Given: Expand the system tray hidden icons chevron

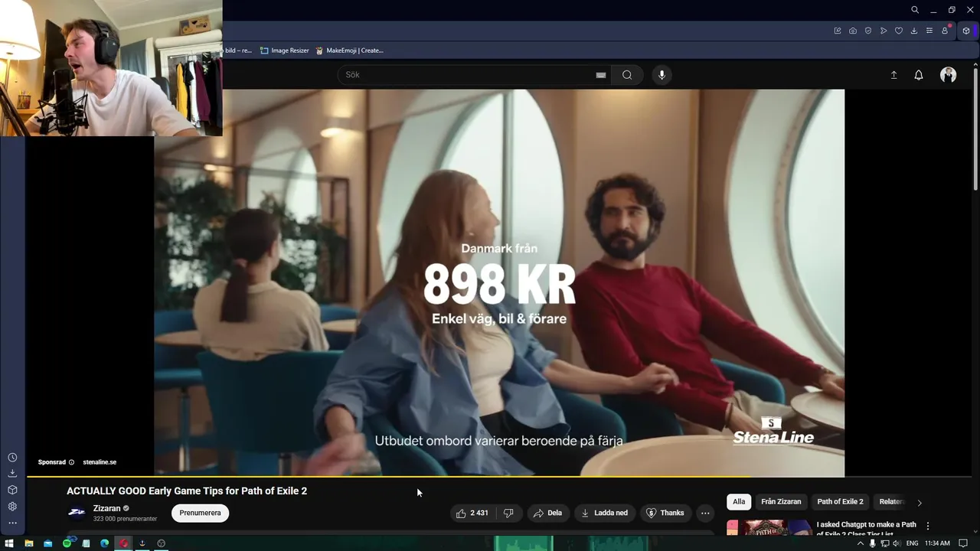Looking at the screenshot, I should (860, 543).
